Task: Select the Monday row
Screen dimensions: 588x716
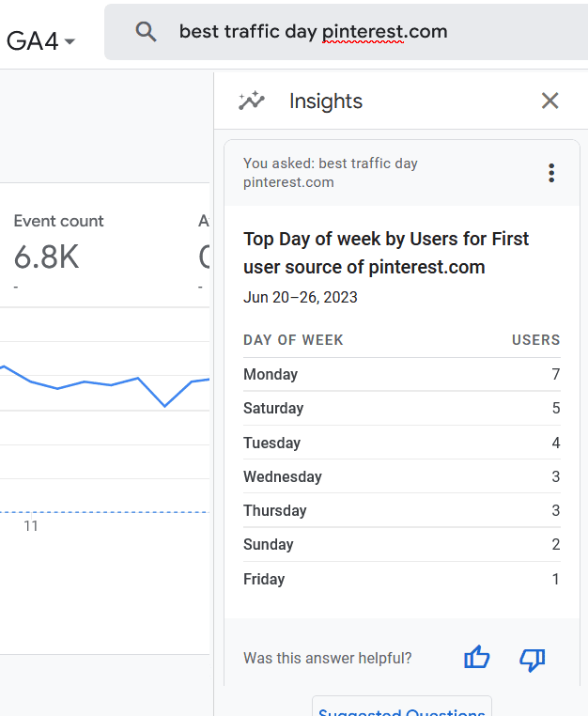Action: tap(401, 374)
